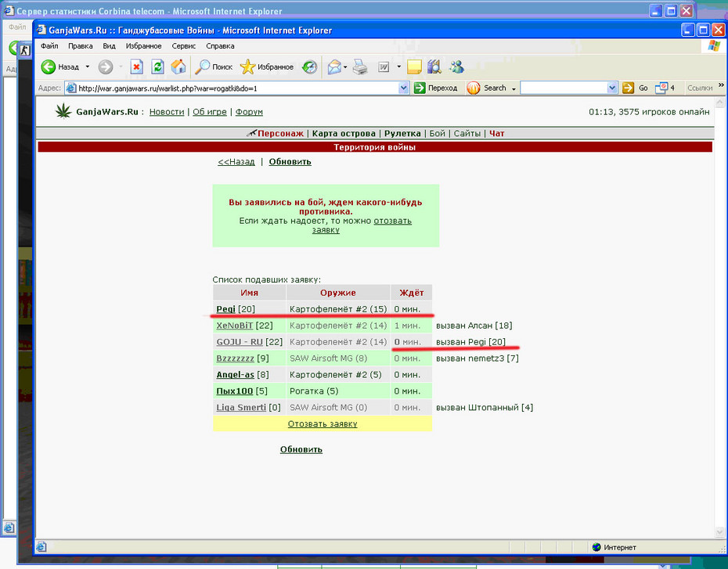Viewport: 728px width, 569px height.
Task: Open the Вид menu
Action: tap(109, 46)
